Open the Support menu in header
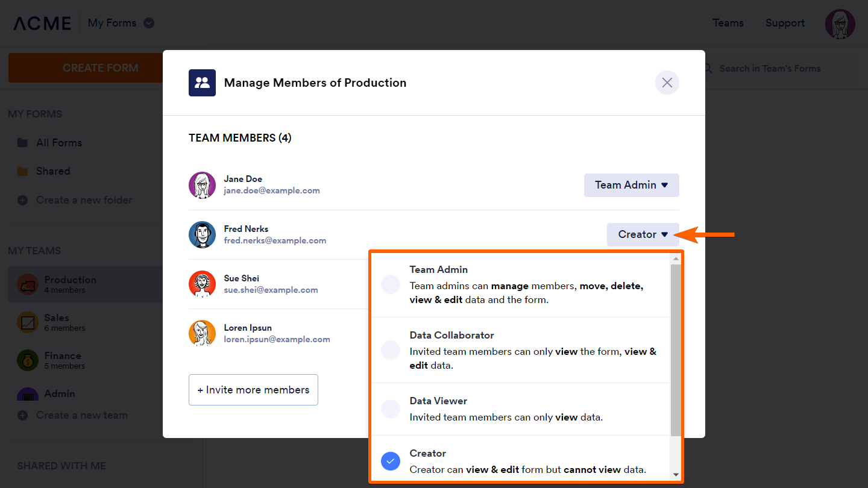The width and height of the screenshot is (868, 488). tap(785, 23)
